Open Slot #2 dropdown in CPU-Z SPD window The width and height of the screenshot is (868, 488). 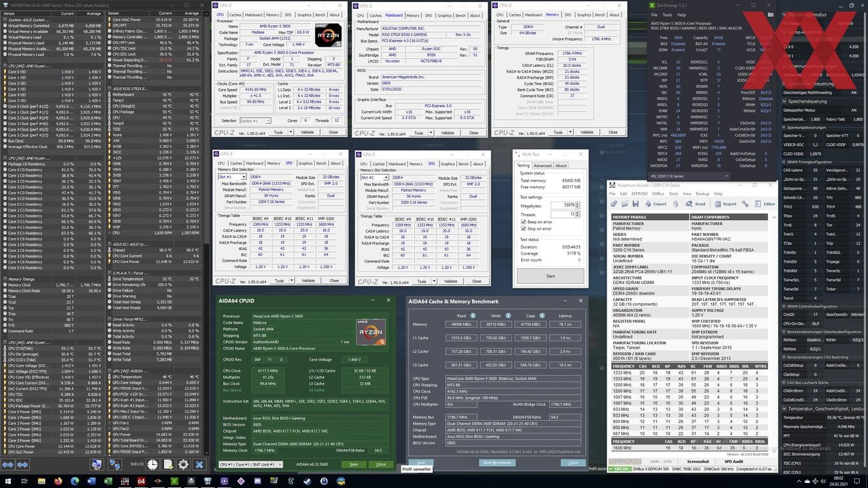[374, 177]
